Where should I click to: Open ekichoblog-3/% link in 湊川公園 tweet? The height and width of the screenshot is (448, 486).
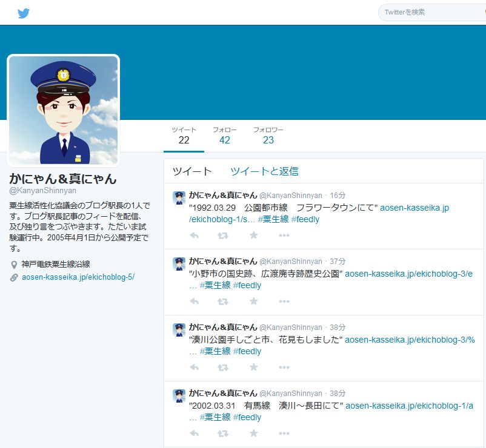410,340
